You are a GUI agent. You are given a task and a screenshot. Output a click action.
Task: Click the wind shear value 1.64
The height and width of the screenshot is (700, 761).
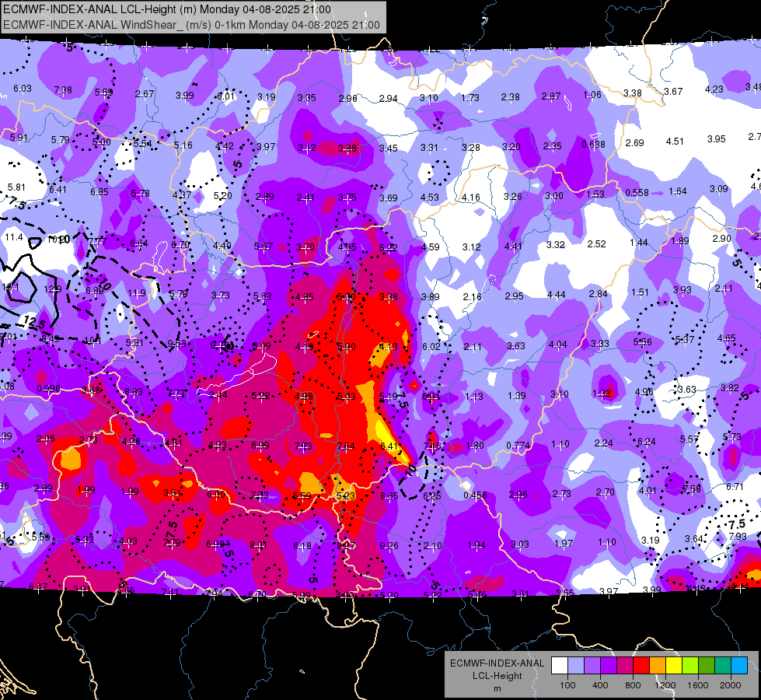coord(678,191)
